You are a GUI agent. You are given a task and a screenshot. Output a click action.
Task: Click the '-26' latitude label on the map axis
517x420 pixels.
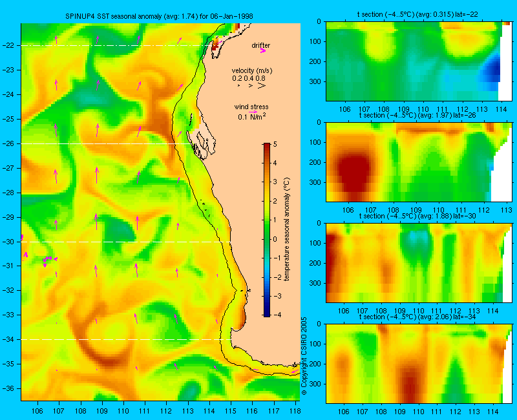pyautogui.click(x=9, y=143)
